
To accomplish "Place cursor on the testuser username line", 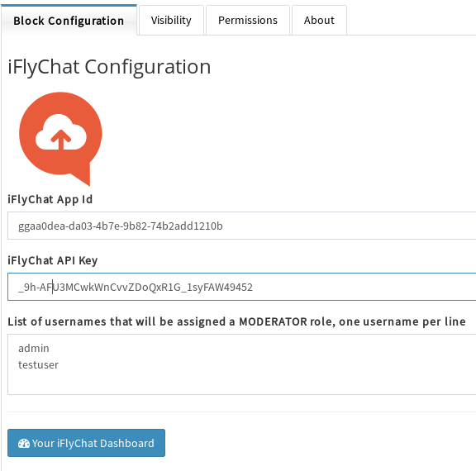I will (38, 364).
